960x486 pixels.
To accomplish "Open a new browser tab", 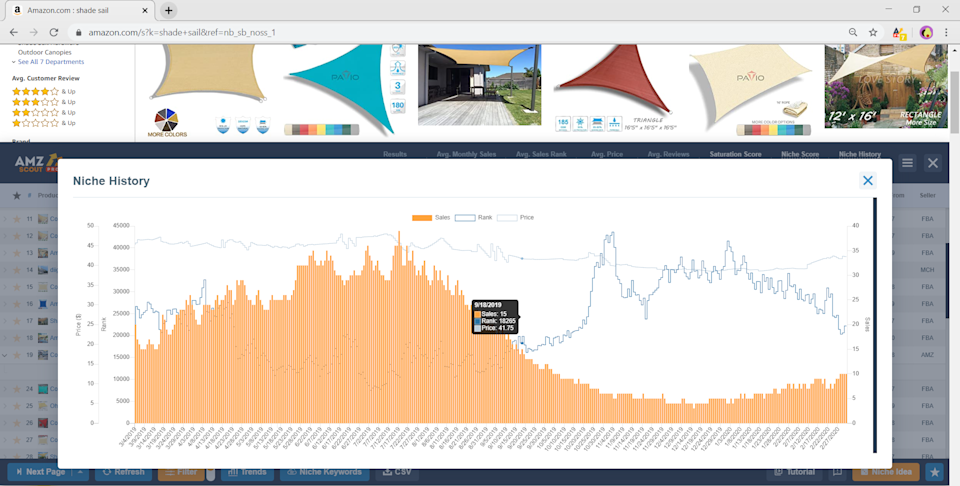I will tap(168, 10).
